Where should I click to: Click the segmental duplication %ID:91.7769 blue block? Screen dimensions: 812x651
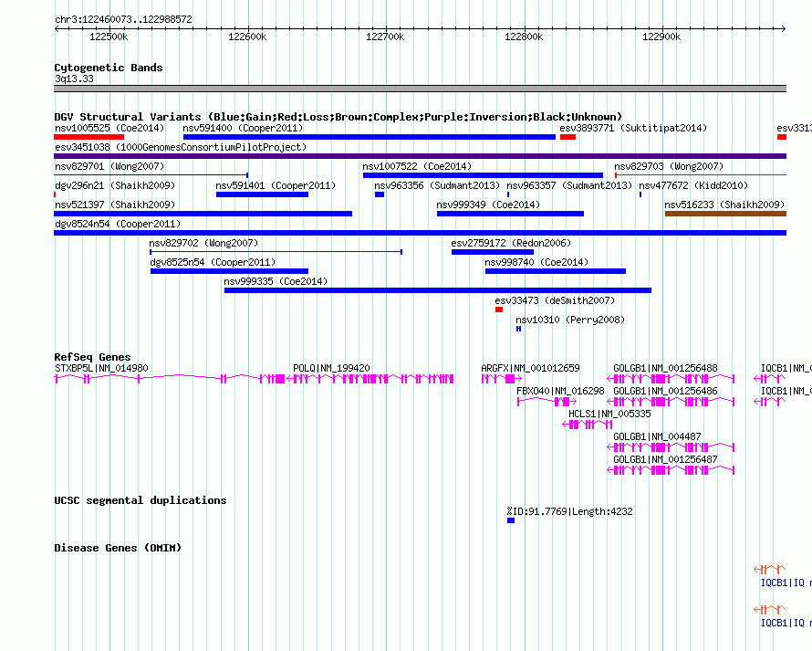click(x=511, y=520)
